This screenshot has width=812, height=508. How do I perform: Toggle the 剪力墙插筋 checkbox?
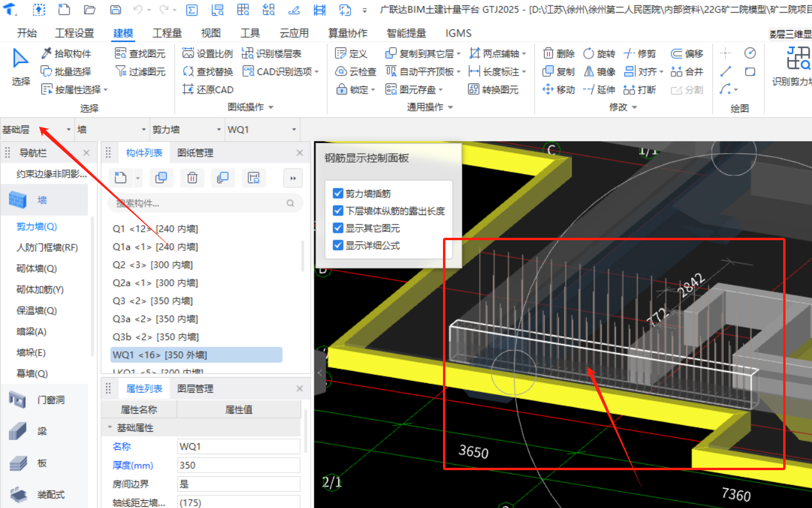[x=338, y=194]
